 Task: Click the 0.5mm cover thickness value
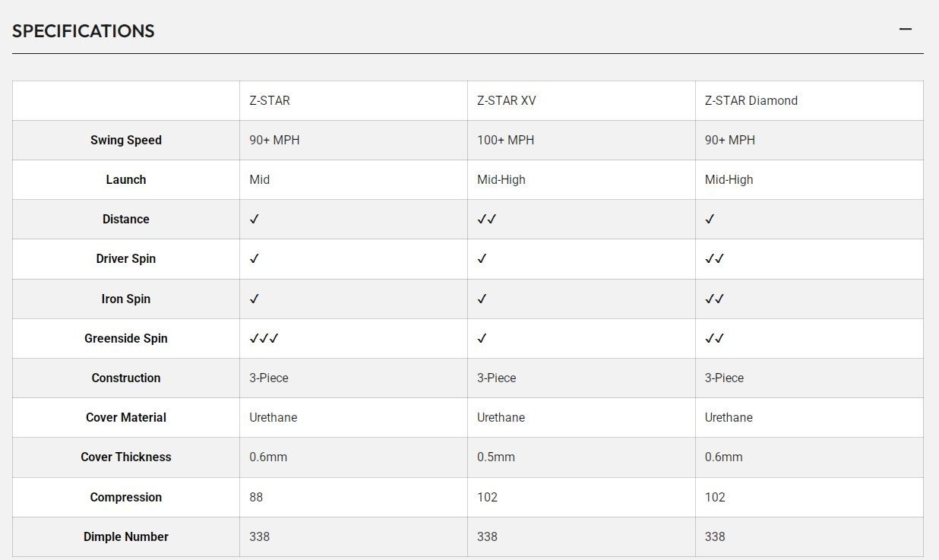point(496,457)
